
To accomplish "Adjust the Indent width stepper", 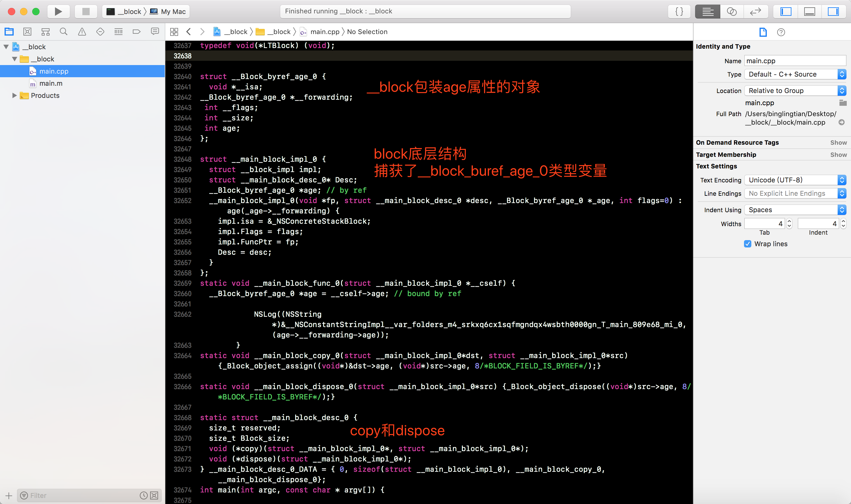I will click(843, 224).
